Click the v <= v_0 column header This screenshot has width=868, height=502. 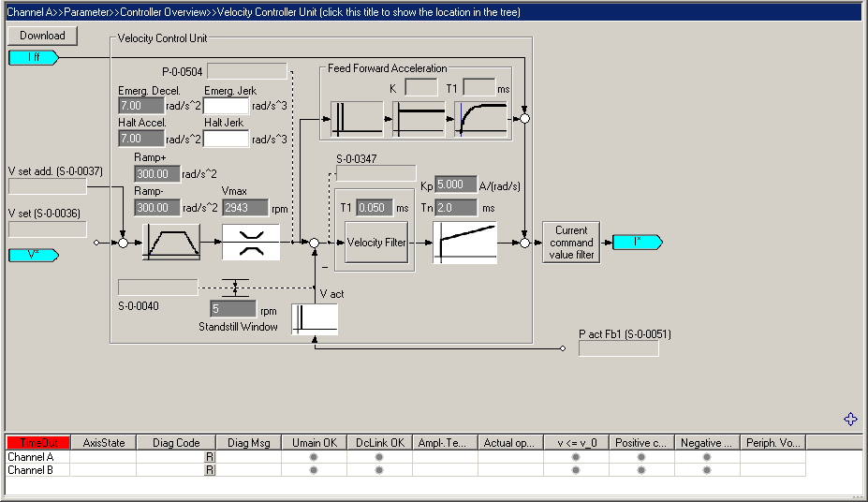click(576, 443)
